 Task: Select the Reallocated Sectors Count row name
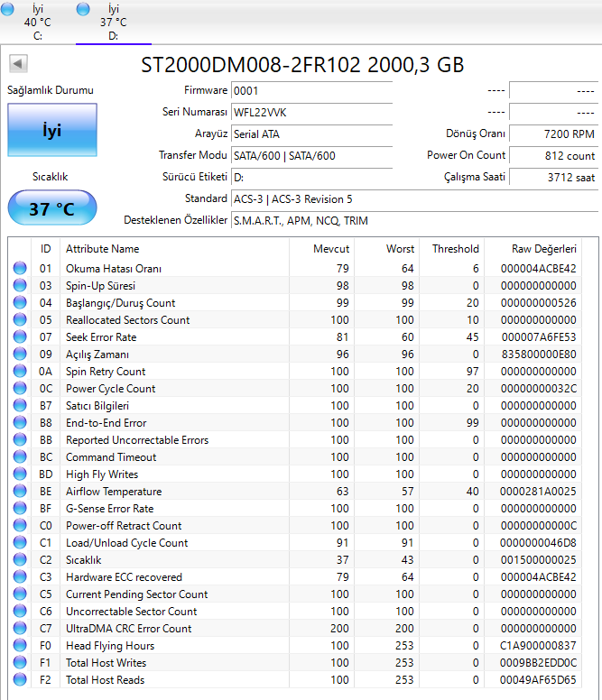click(128, 319)
